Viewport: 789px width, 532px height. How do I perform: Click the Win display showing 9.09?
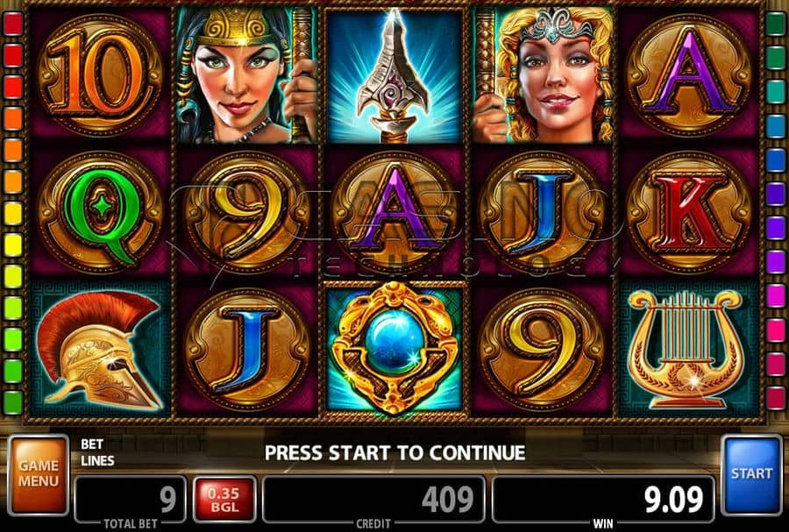(603, 500)
